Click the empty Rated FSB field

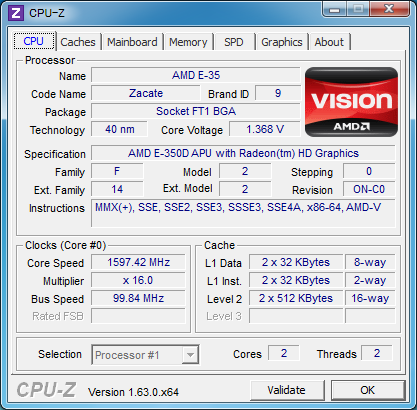138,316
